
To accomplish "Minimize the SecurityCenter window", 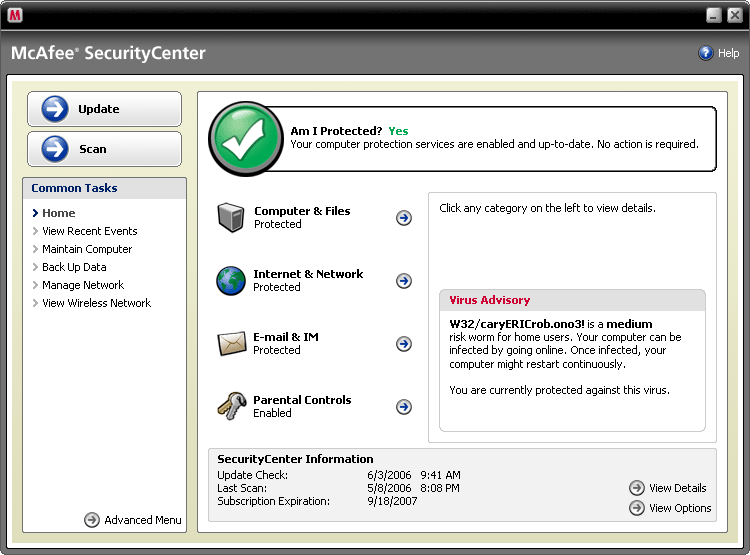I will [713, 15].
